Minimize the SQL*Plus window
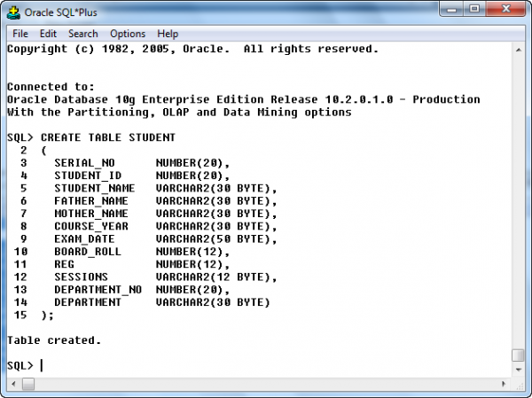Screen dimensions: 532x398 (452, 9)
